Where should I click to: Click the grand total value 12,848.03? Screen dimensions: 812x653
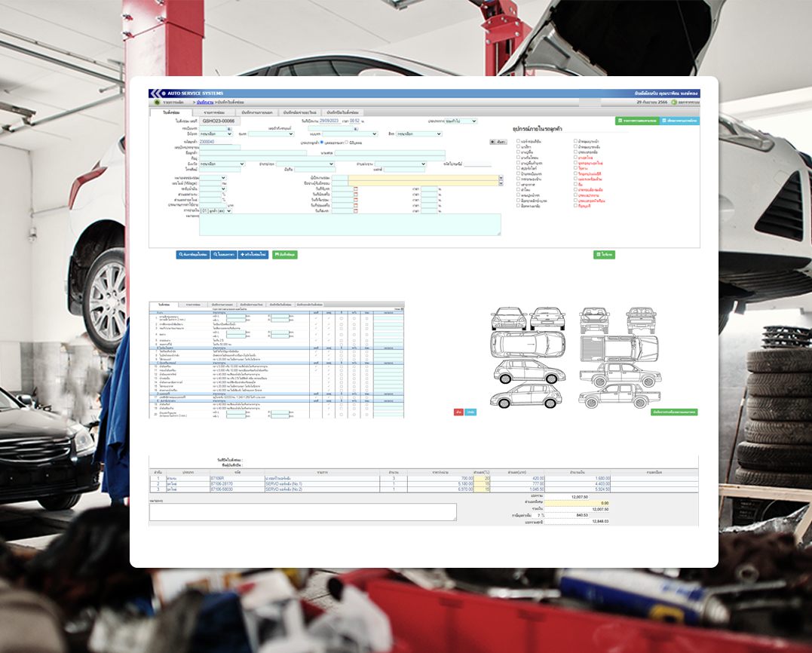pos(601,522)
